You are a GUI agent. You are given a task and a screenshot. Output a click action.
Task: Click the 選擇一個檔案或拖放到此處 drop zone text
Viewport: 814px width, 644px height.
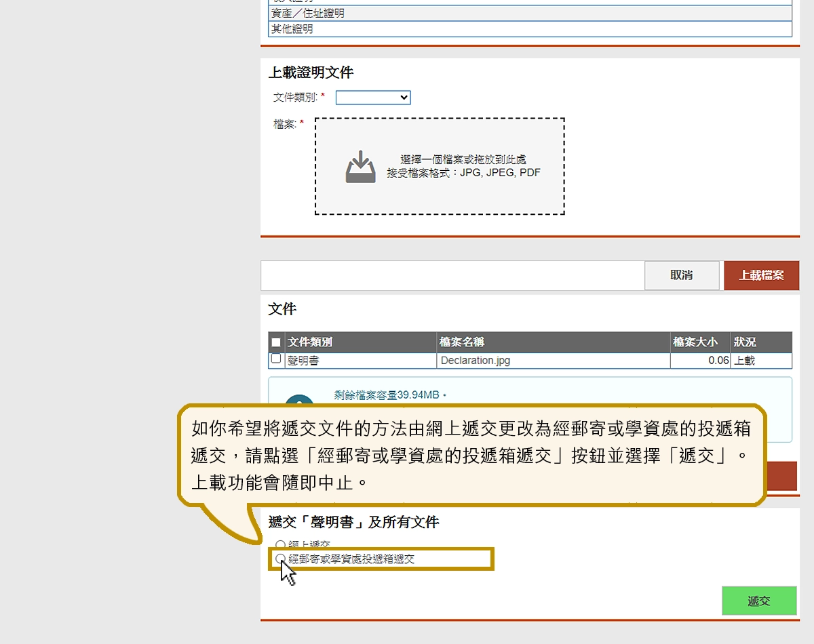(x=463, y=160)
